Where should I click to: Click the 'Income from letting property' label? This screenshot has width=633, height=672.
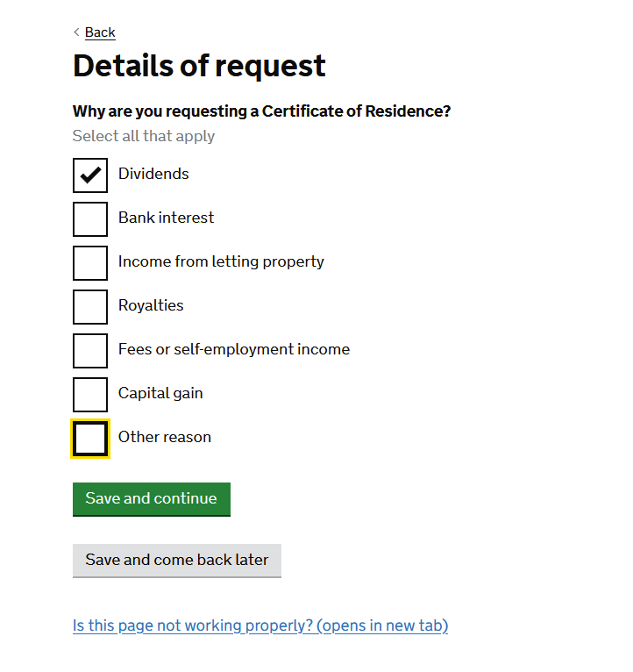click(x=221, y=261)
